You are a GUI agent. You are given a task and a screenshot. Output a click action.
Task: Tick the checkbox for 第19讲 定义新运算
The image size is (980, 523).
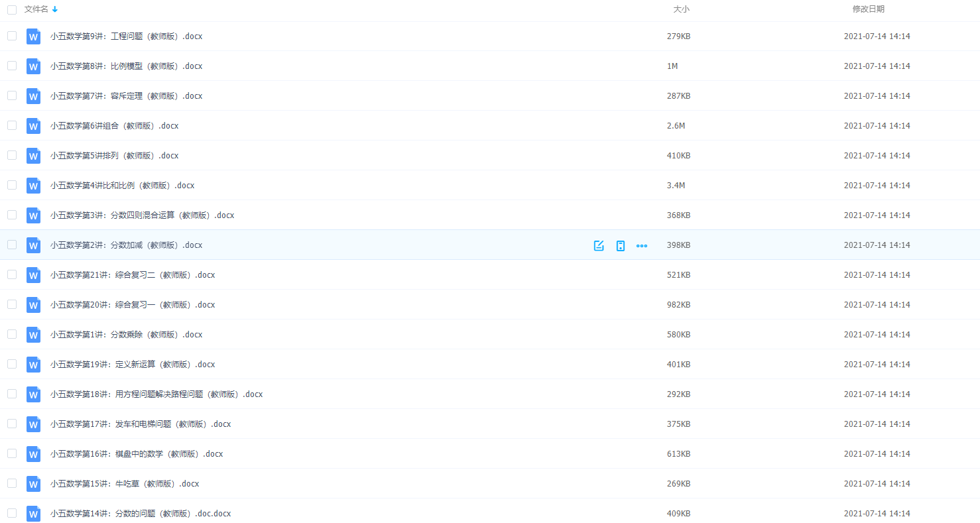click(x=12, y=364)
